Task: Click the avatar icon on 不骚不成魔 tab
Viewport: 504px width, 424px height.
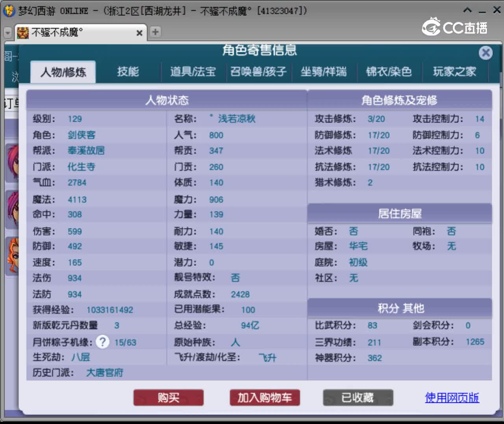Action: point(23,32)
